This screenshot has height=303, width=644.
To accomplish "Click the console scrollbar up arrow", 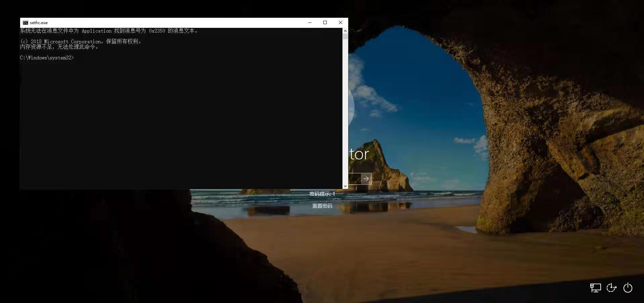I will point(345,31).
